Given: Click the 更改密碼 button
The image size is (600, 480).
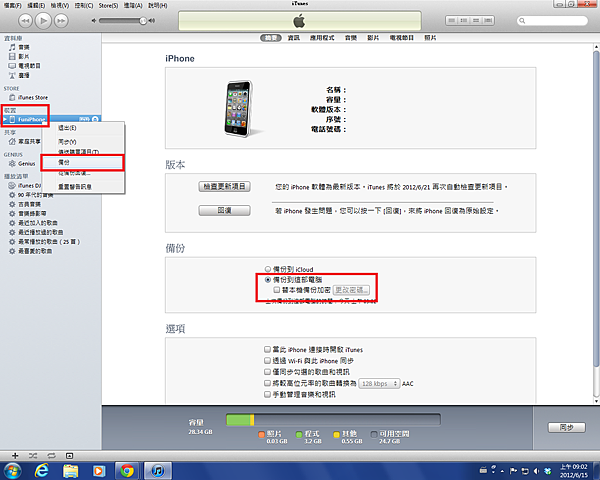Looking at the screenshot, I should pyautogui.click(x=351, y=290).
